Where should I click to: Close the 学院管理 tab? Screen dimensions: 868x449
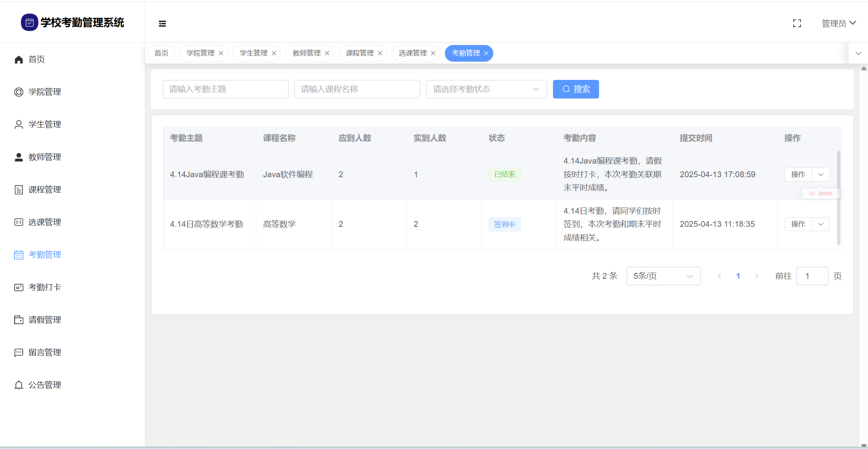tap(221, 53)
